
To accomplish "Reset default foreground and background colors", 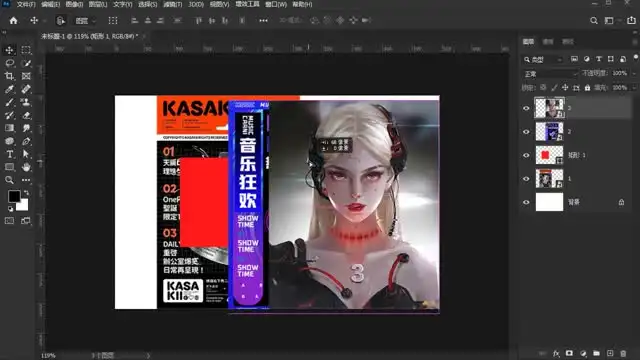I will pyautogui.click(x=10, y=209).
